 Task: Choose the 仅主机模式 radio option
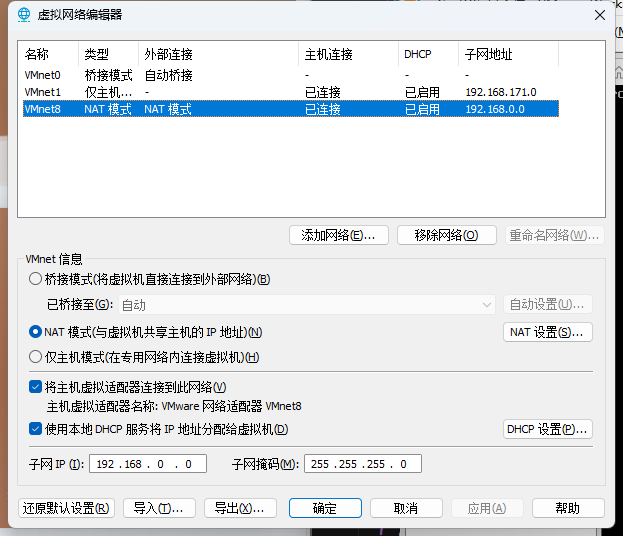pos(36,357)
